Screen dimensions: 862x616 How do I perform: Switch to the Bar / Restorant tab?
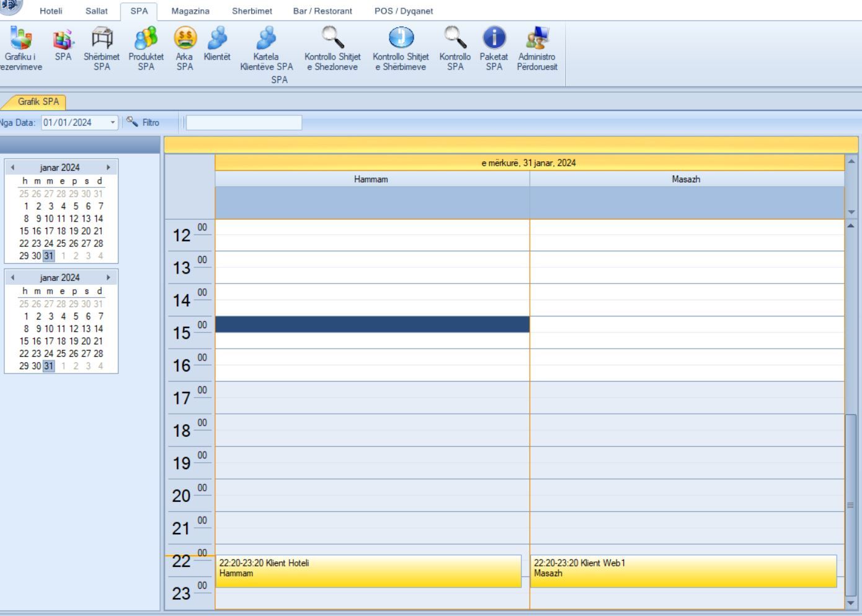(322, 11)
